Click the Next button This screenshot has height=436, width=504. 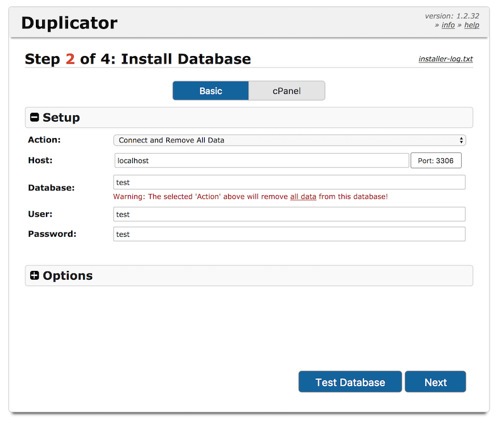pos(435,382)
